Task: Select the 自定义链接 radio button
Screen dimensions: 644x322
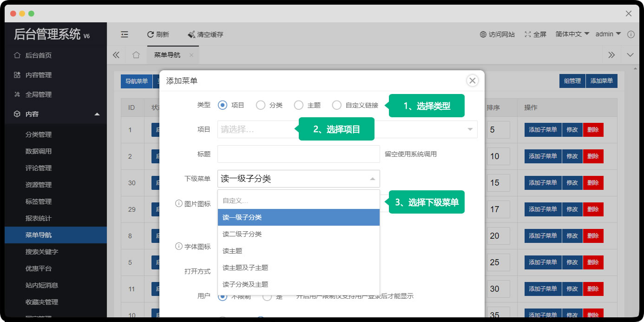Action: pos(337,105)
